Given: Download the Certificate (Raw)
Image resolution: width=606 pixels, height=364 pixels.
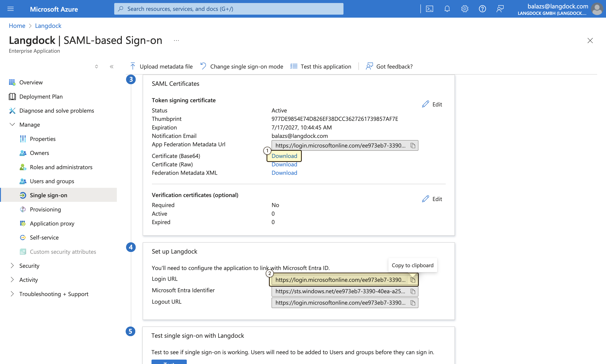Looking at the screenshot, I should pyautogui.click(x=284, y=164).
